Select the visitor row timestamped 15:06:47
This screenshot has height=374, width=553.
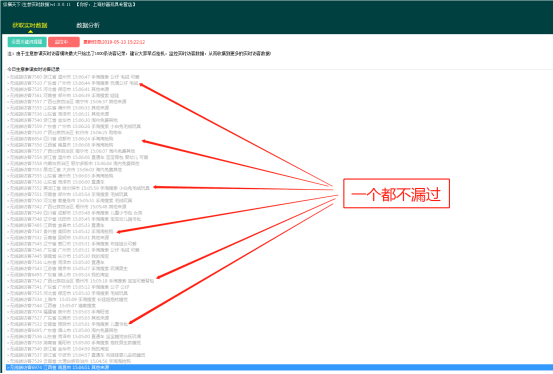[x=73, y=77]
